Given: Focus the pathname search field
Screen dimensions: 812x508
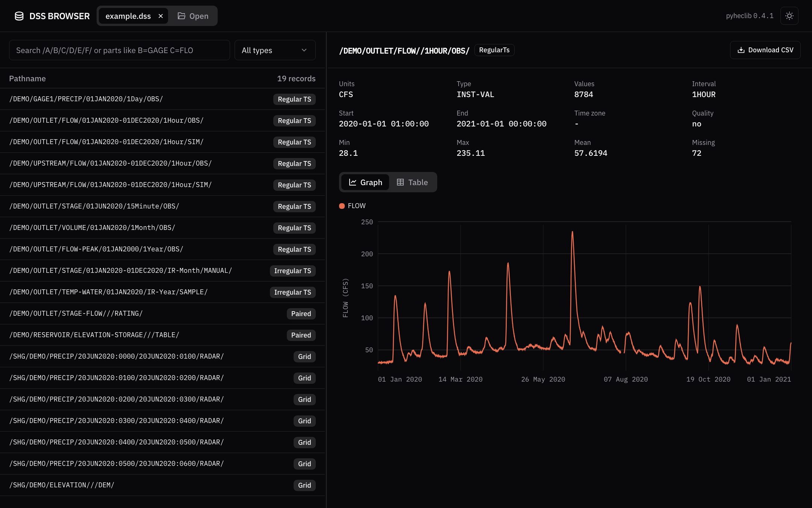Looking at the screenshot, I should click(x=120, y=50).
